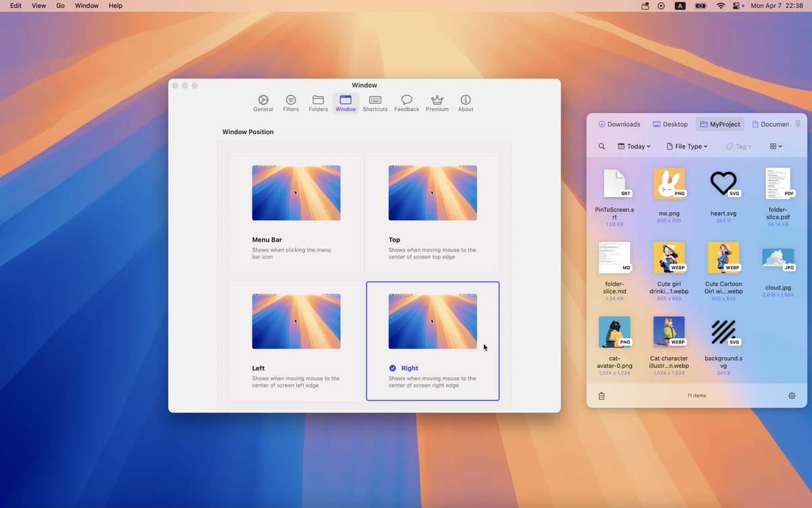Open the Folders preferences tab
This screenshot has width=812, height=508.
click(318, 104)
